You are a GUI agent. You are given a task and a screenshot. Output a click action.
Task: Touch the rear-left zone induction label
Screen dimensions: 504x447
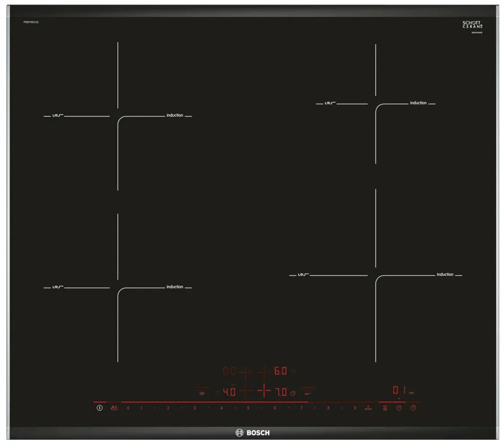click(x=175, y=115)
